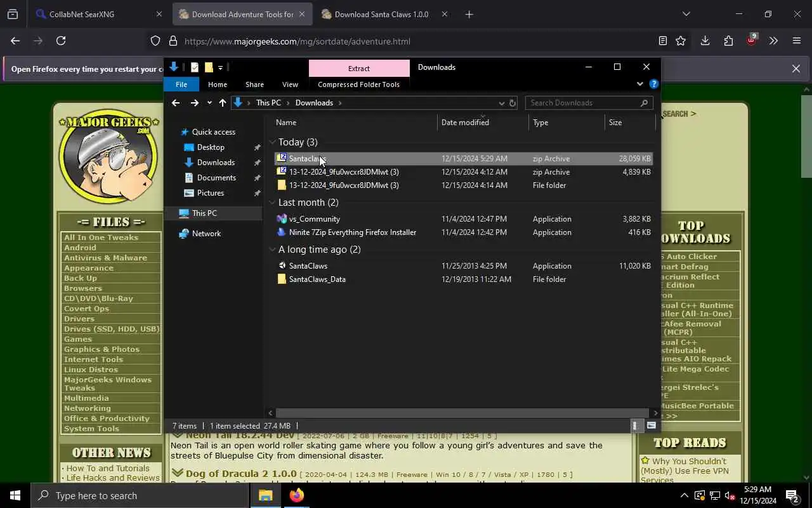812x508 pixels.
Task: Select 13-12-2024_9fu0wcxr8JDMIwt file folder
Action: tap(463, 185)
